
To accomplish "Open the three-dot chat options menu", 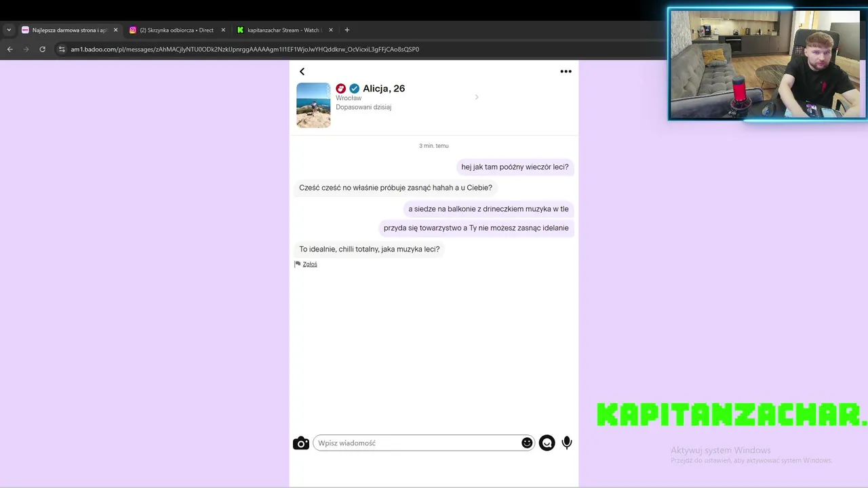I will point(566,71).
